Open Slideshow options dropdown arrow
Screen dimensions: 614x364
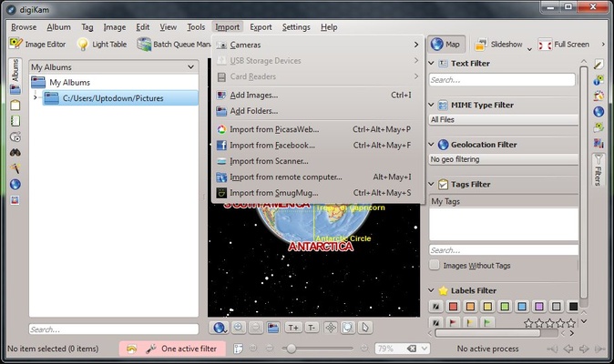pos(529,49)
